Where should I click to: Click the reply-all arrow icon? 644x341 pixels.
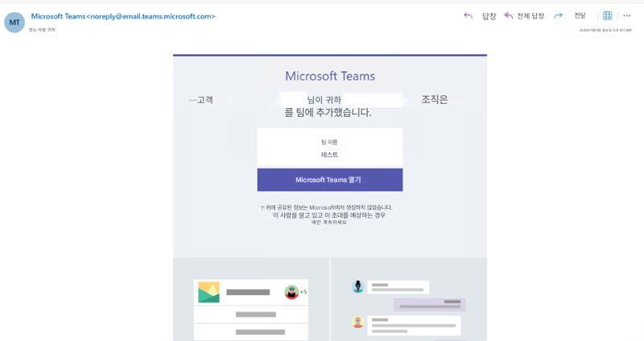point(509,15)
